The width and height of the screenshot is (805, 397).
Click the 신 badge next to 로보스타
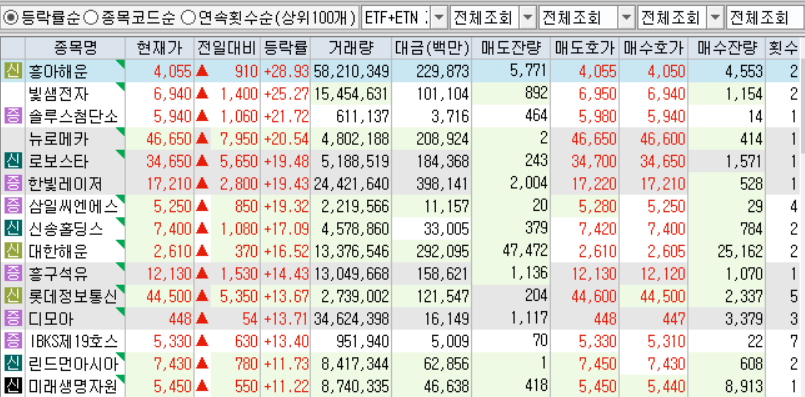tap(13, 161)
